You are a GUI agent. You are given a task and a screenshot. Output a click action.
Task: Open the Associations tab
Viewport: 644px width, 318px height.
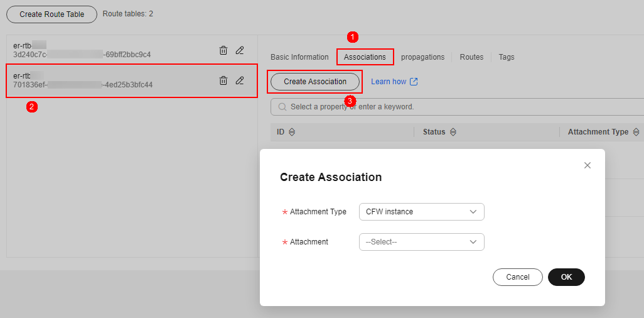[x=365, y=57]
